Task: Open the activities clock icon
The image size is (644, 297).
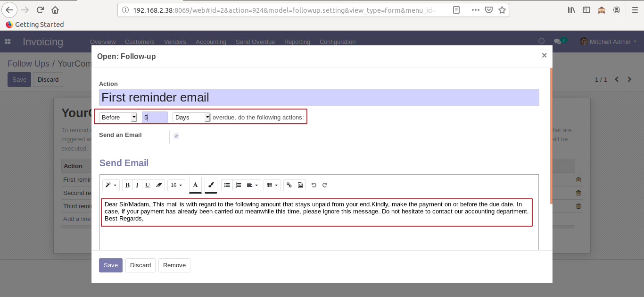Action: pyautogui.click(x=542, y=42)
